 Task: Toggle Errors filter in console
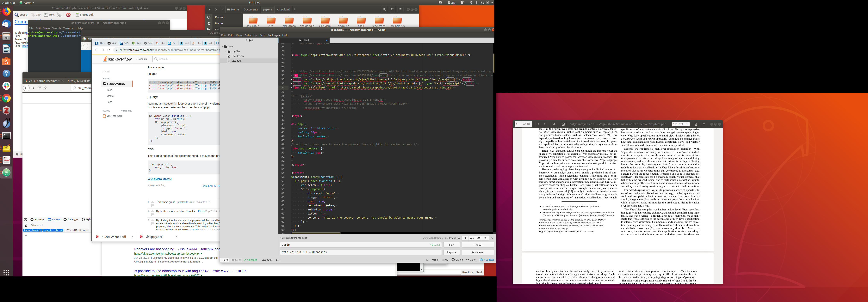[27, 230]
